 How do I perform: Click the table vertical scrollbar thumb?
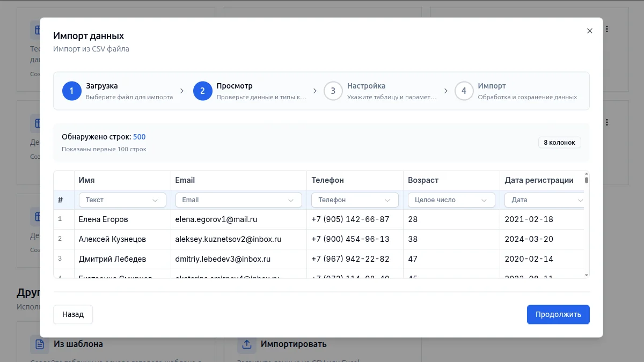click(x=586, y=180)
